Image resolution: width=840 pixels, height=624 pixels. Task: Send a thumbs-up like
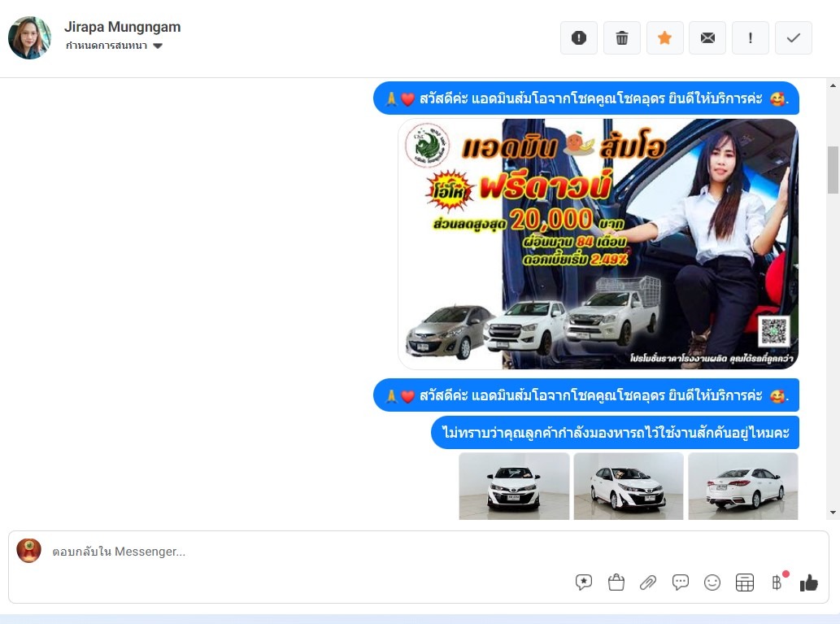tap(809, 583)
